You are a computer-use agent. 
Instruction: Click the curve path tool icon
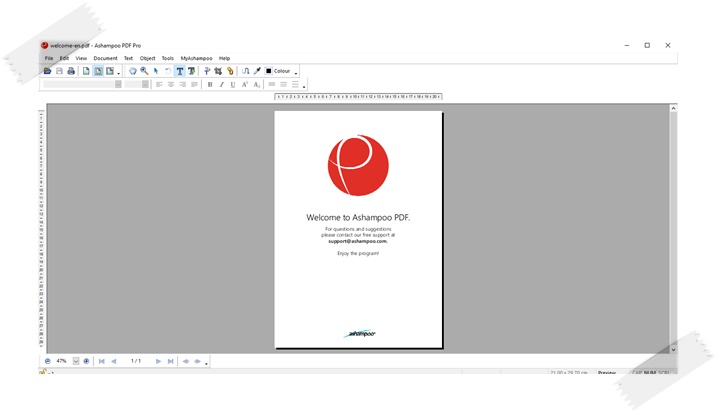[246, 71]
